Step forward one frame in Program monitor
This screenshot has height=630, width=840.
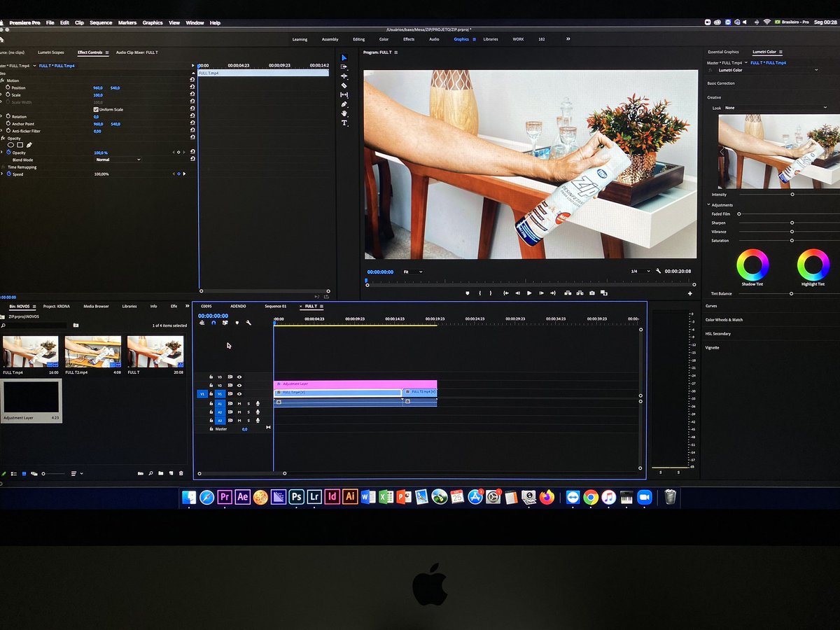[541, 293]
